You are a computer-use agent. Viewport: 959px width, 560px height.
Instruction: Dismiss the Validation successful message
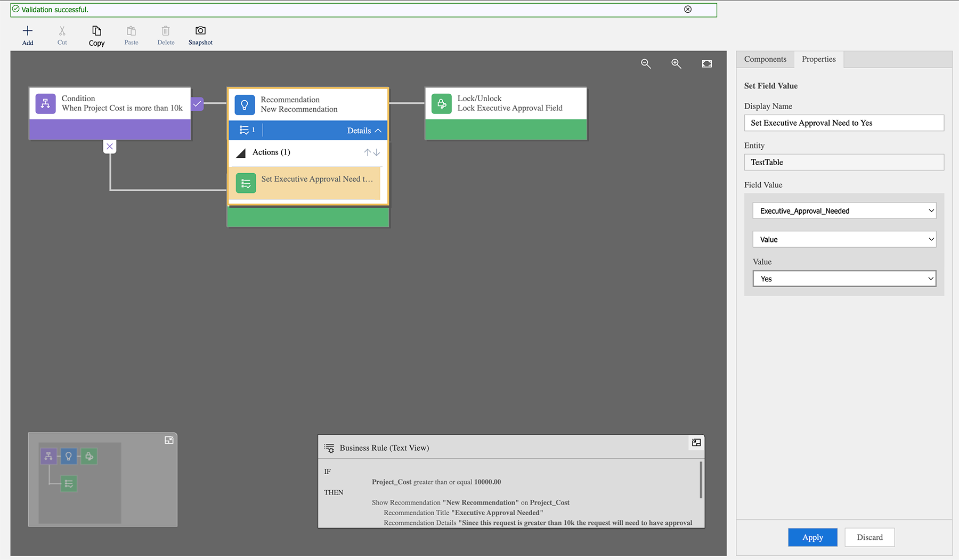687,9
